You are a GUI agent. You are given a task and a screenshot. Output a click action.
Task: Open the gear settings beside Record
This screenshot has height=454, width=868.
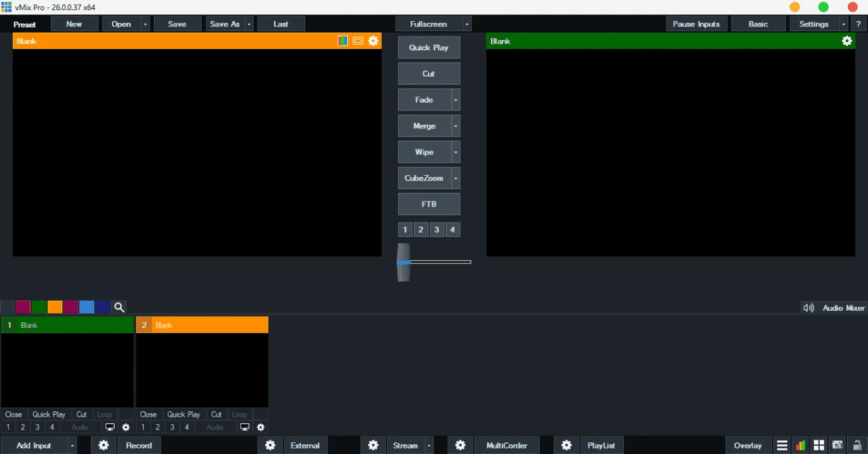coord(104,445)
